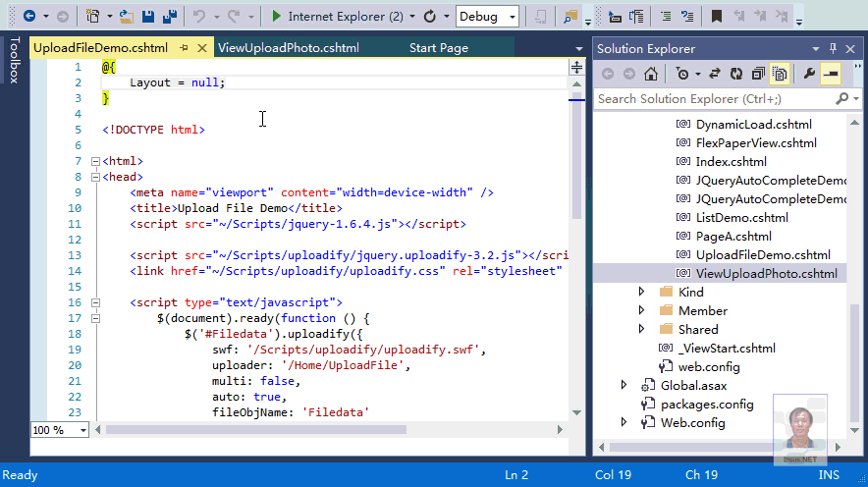The width and height of the screenshot is (868, 487).
Task: Click Solution Explorer scroll up arrow
Action: tap(854, 123)
